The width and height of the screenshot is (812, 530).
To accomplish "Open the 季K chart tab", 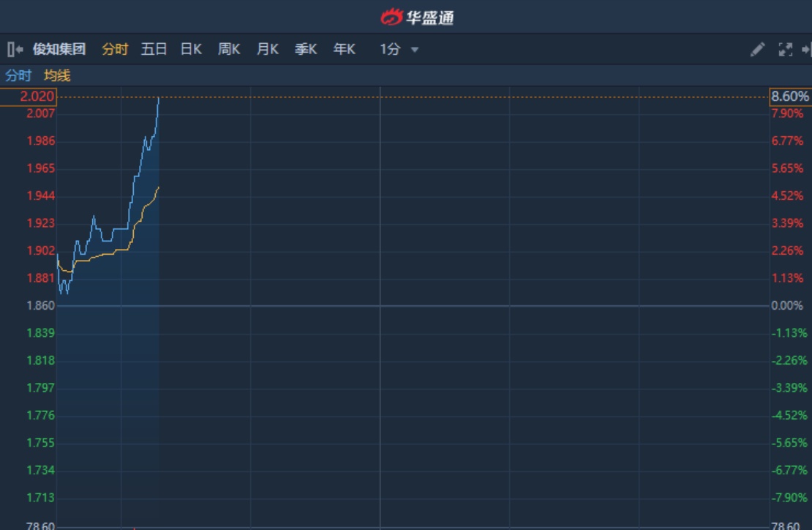I will [x=306, y=49].
